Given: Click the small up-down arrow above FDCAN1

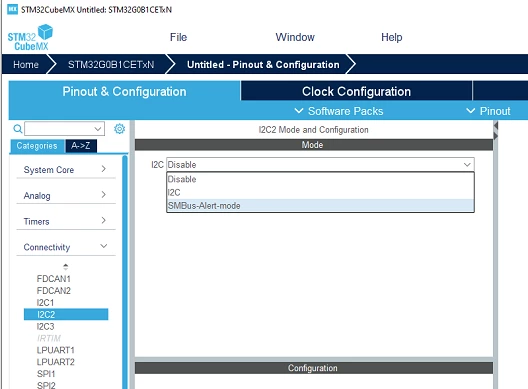Looking at the screenshot, I should 66,267.
